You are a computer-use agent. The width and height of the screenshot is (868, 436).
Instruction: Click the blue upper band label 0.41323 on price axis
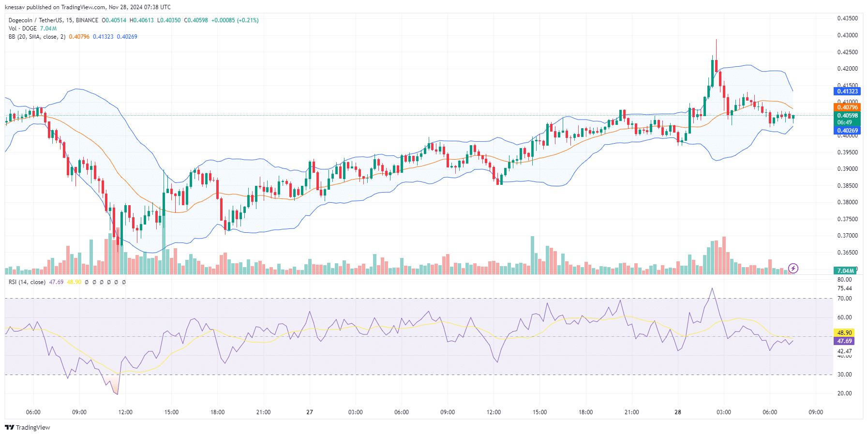tap(847, 91)
